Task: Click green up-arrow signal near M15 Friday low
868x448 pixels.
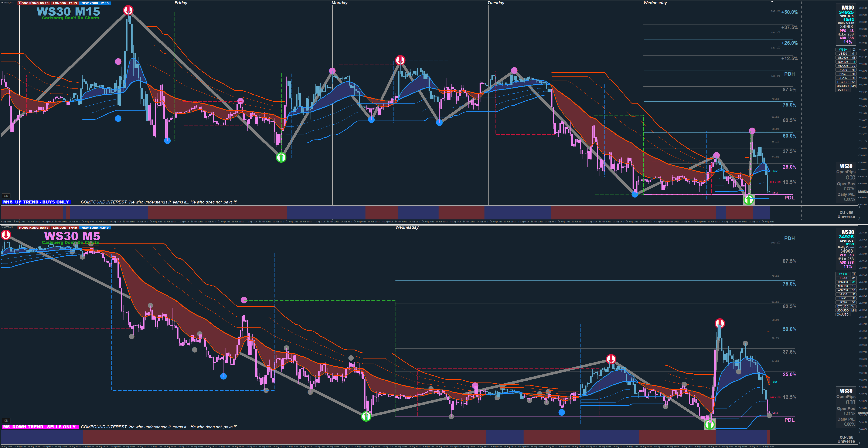Action: (x=281, y=157)
